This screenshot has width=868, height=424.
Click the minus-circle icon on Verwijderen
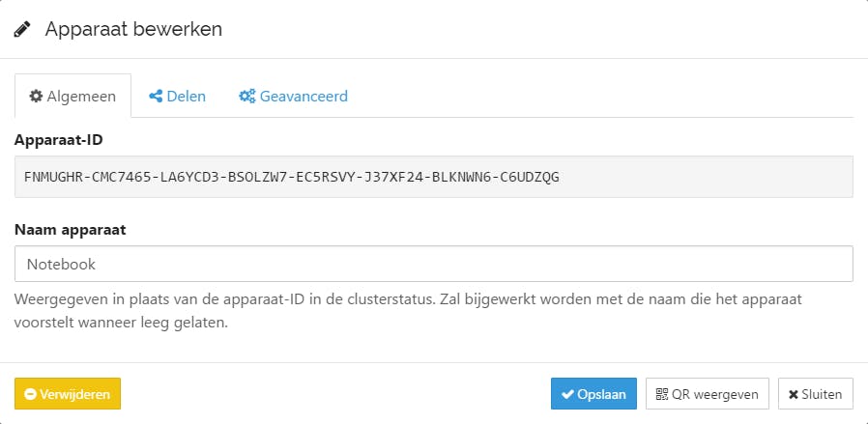pos(30,394)
